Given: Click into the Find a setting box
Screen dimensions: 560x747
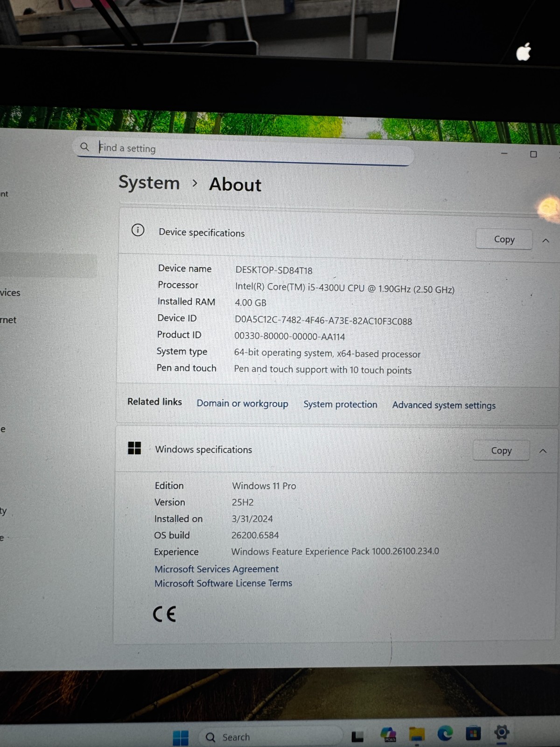Looking at the screenshot, I should 243,151.
